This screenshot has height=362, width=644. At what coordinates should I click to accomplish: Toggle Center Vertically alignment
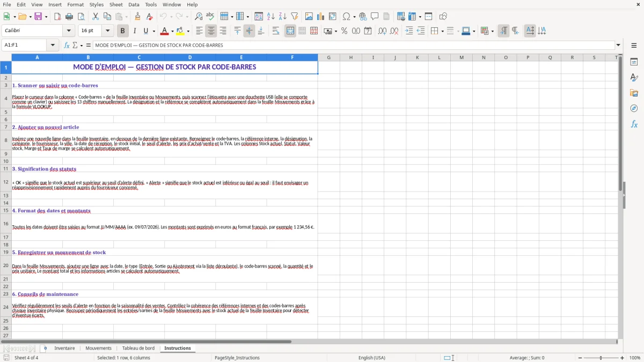[249, 31]
